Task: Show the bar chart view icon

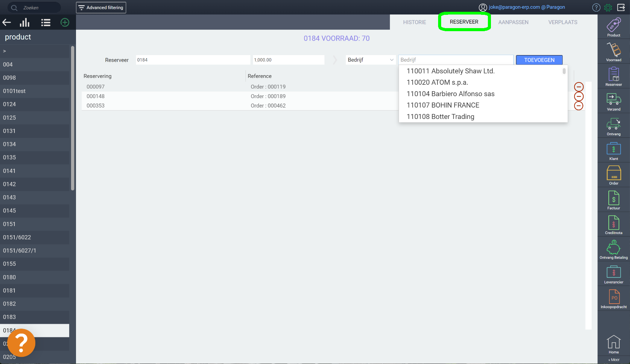Action: [x=25, y=22]
